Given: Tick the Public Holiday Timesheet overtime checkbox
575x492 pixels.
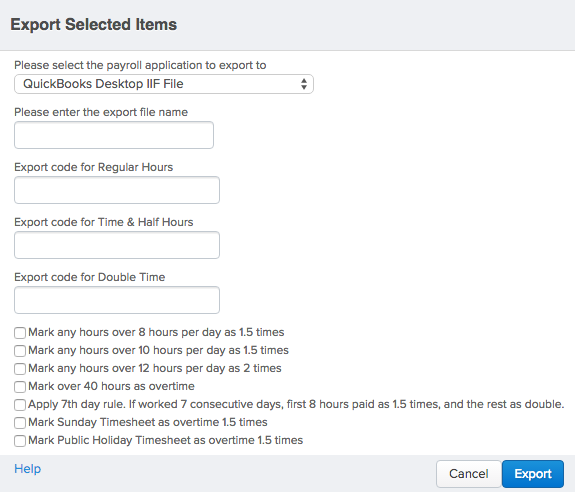Looking at the screenshot, I should click(20, 441).
